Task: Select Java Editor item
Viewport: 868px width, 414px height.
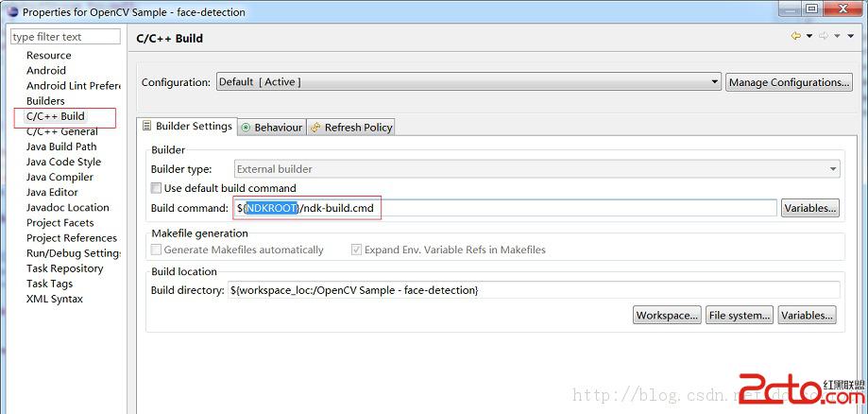Action: [x=52, y=192]
